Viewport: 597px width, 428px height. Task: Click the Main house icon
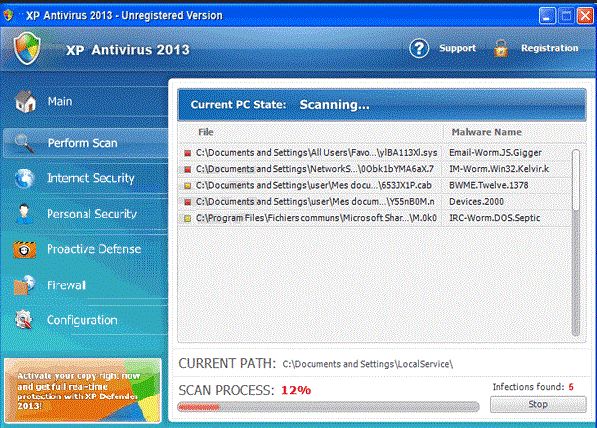point(25,101)
